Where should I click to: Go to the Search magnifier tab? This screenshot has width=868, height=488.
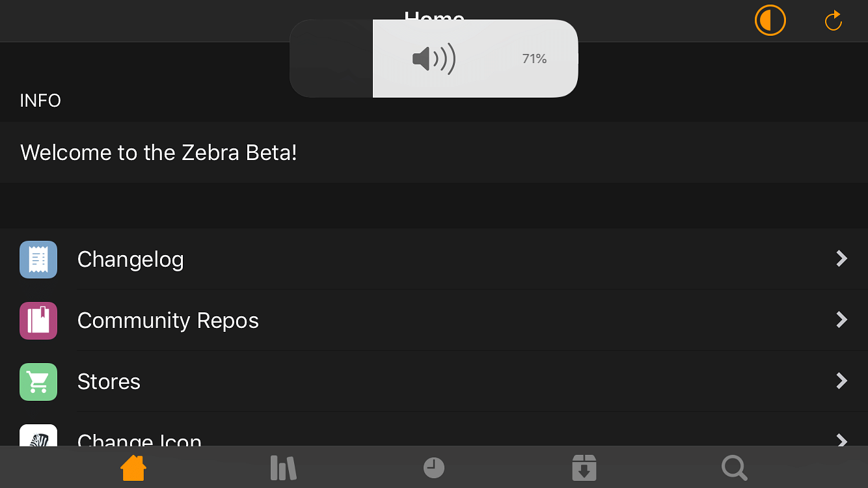pyautogui.click(x=735, y=468)
